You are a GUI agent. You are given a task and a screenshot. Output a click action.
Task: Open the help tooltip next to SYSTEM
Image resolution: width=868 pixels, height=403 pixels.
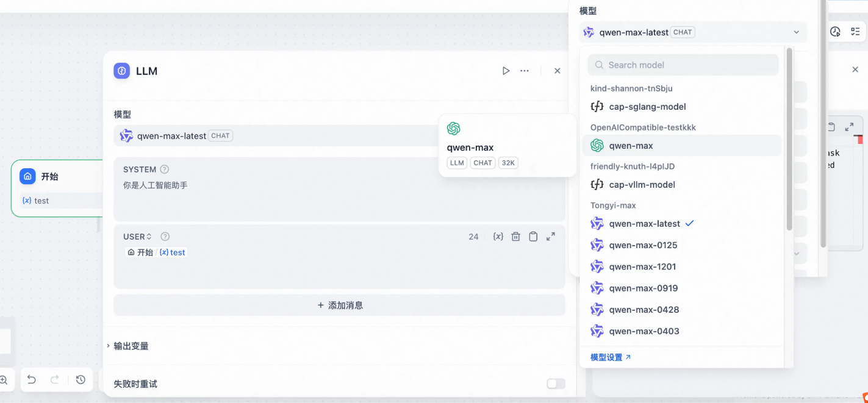click(x=164, y=169)
